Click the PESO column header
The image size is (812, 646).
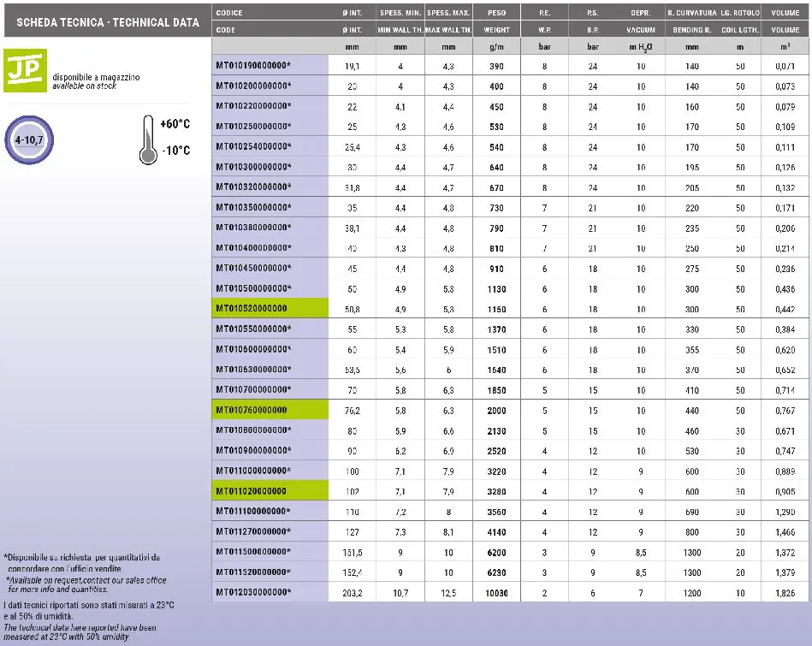click(x=496, y=14)
